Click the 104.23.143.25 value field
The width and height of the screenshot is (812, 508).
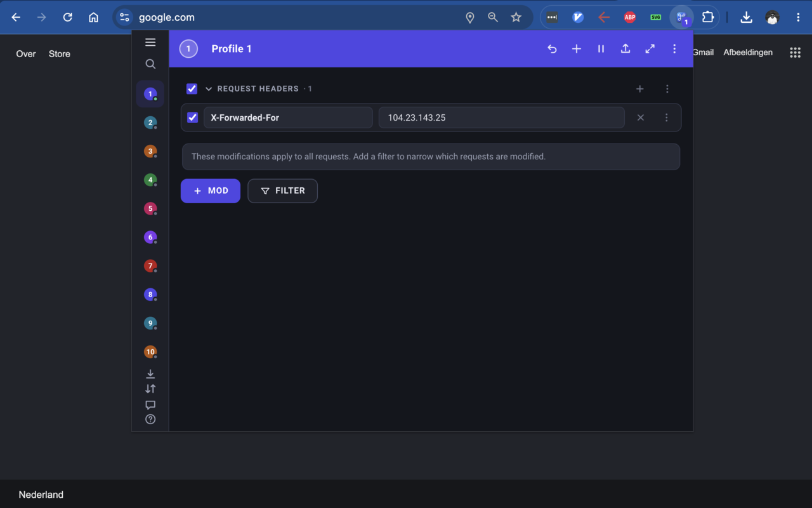point(502,117)
